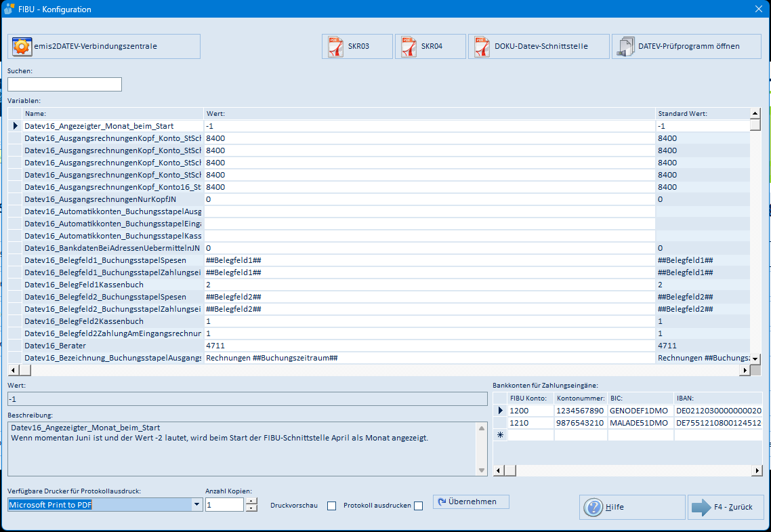
Task: Click the FIBU app icon in title bar
Action: coord(9,9)
